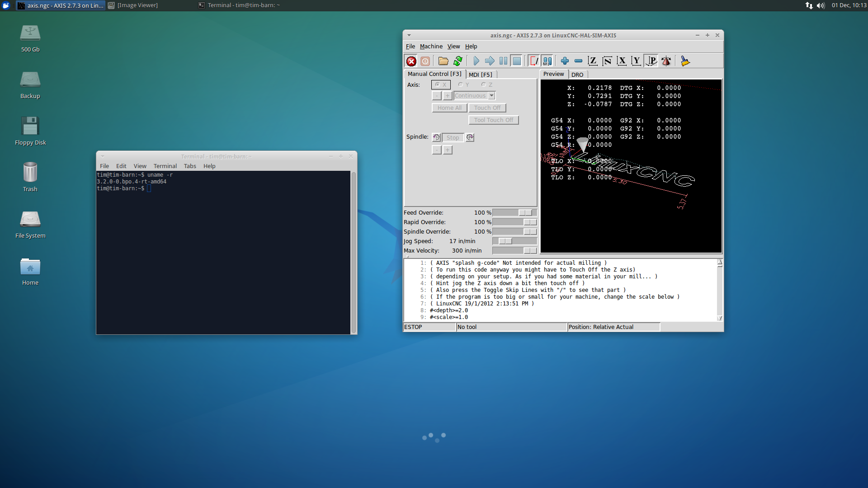The width and height of the screenshot is (868, 488).
Task: Click the Spindle Override slider
Action: (514, 232)
